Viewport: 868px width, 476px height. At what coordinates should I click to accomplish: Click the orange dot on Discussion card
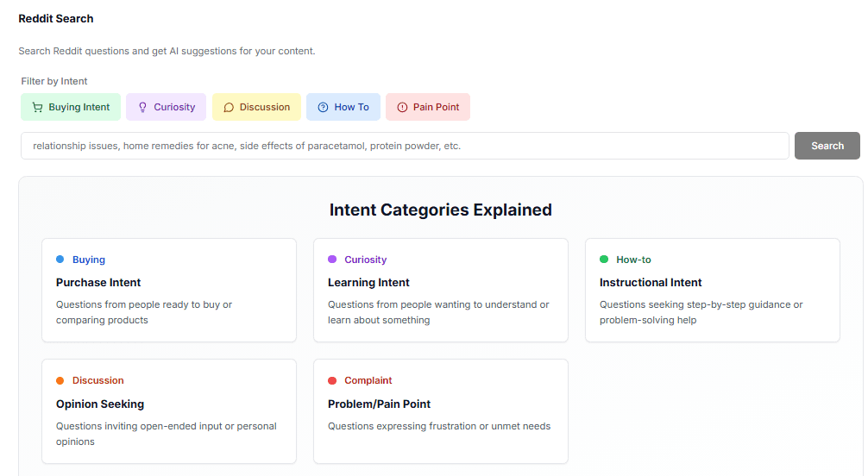coord(60,380)
